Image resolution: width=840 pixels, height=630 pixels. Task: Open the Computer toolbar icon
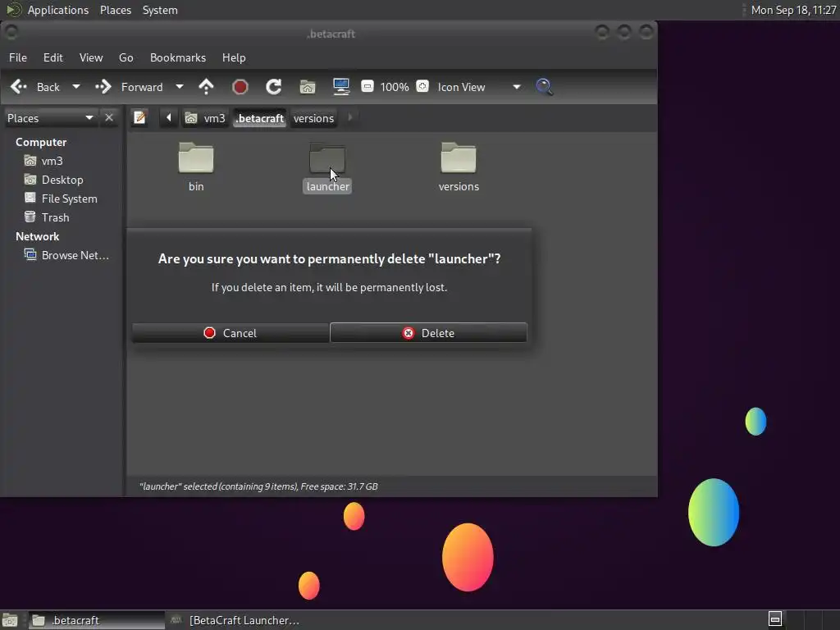(341, 86)
